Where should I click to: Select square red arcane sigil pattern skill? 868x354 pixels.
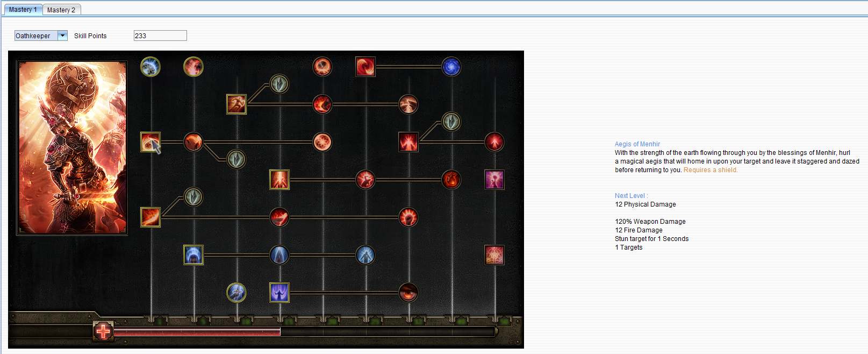494,255
